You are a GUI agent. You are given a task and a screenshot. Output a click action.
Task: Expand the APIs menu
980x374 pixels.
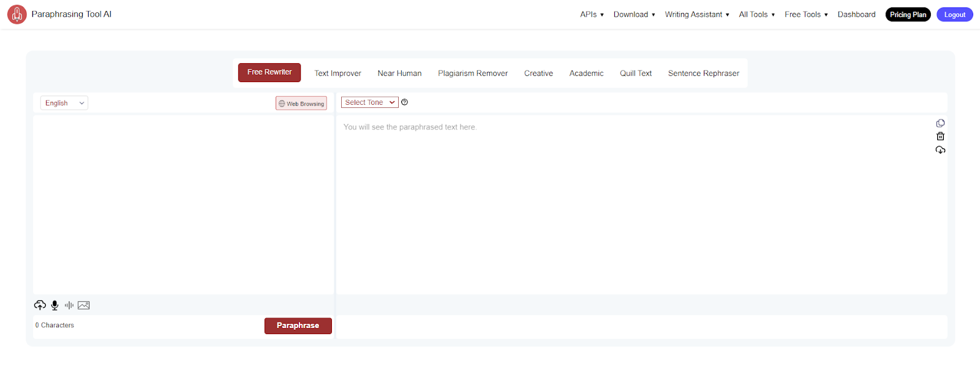592,14
